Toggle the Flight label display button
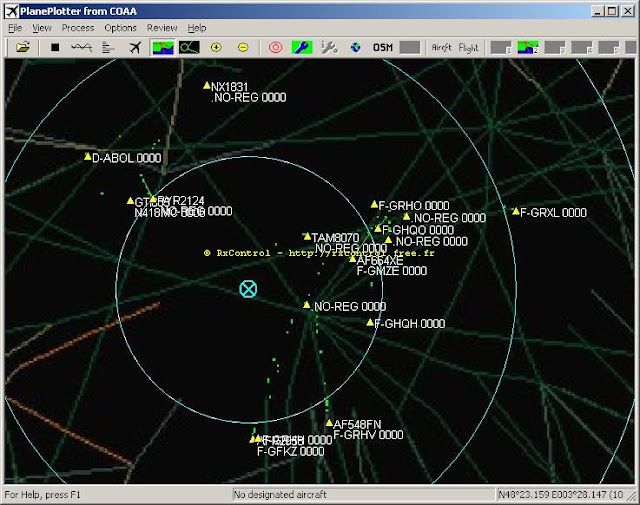The height and width of the screenshot is (505, 640). click(468, 48)
